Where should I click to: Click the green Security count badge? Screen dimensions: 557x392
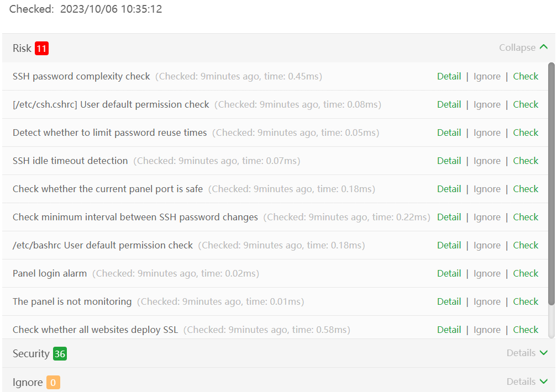pos(60,354)
